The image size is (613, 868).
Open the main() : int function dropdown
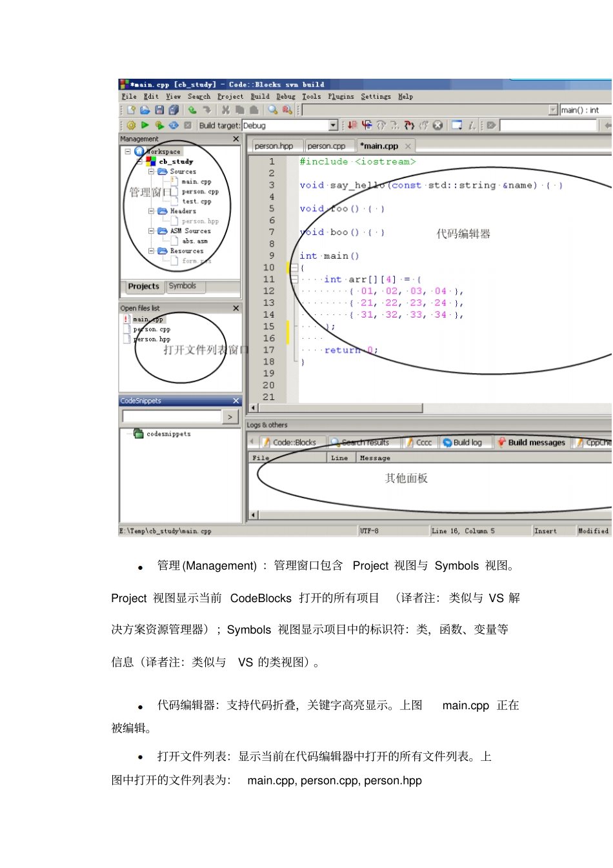[586, 110]
